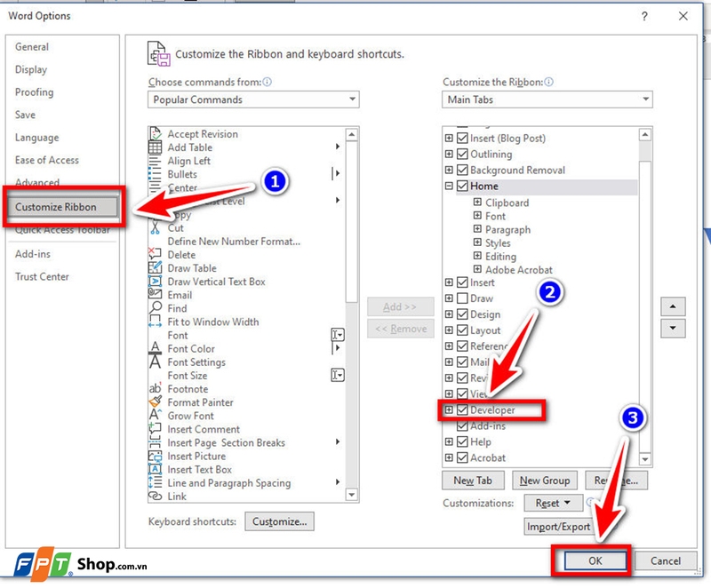711x588 pixels.
Task: Click the Bullets list icon
Action: 155,174
